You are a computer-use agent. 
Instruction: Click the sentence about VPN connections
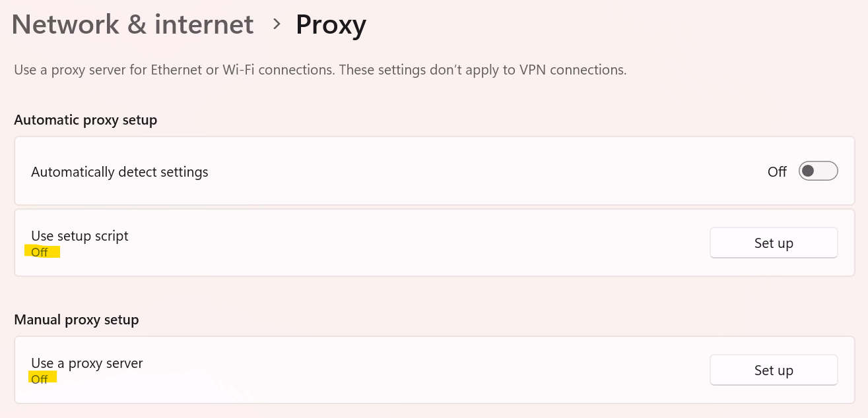point(483,69)
